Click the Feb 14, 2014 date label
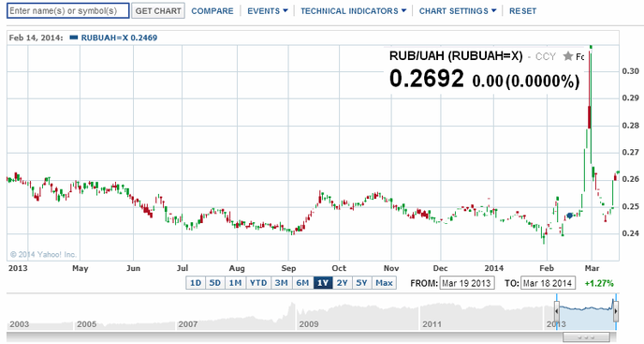This screenshot has width=644, height=344. 37,37
